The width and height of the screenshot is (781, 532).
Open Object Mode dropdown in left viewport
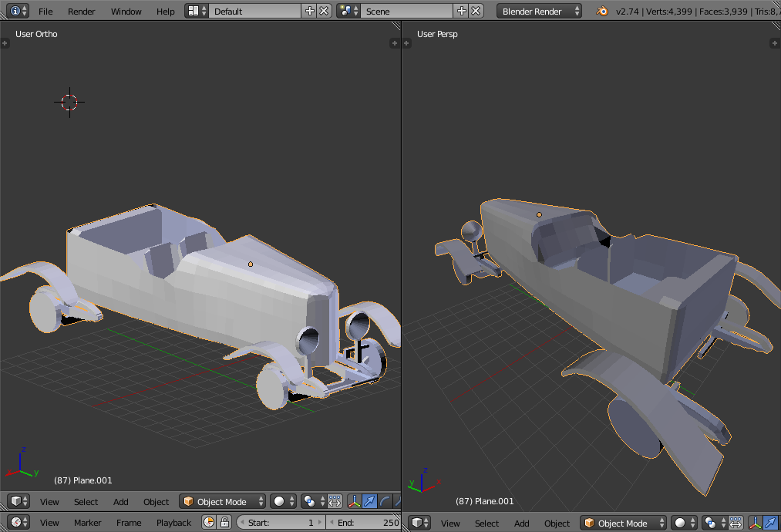point(222,501)
